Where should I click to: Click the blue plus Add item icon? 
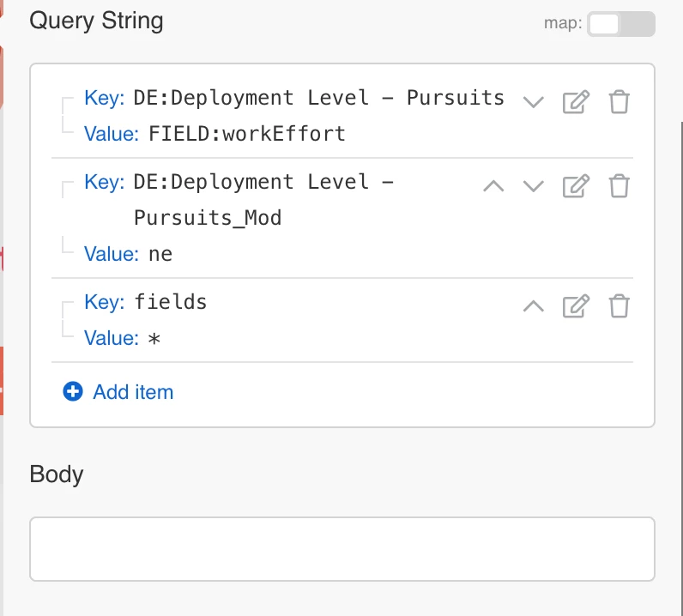73,392
